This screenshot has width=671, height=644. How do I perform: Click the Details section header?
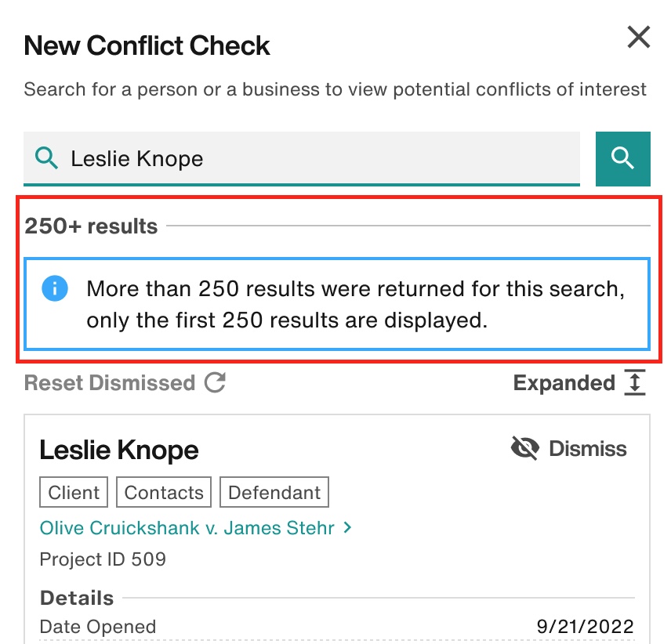[77, 598]
